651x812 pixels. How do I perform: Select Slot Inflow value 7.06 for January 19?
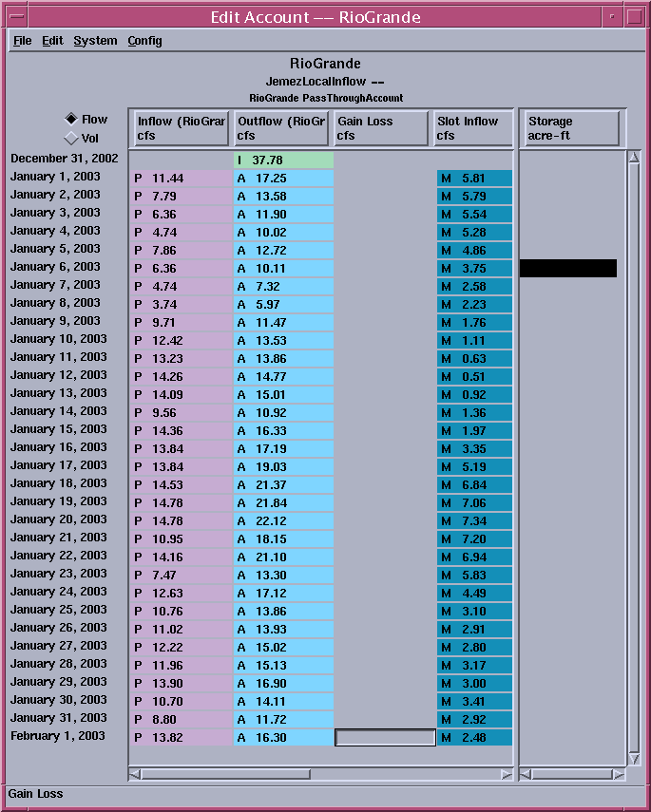coord(474,502)
